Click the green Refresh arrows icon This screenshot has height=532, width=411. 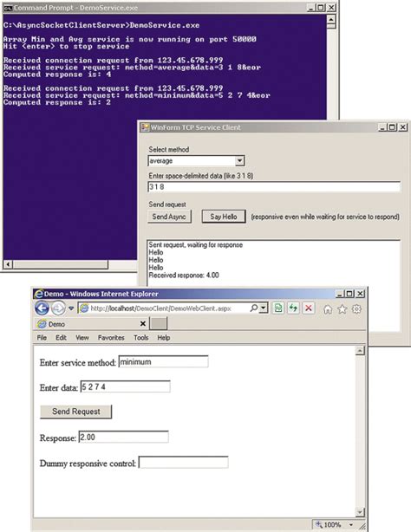(293, 308)
